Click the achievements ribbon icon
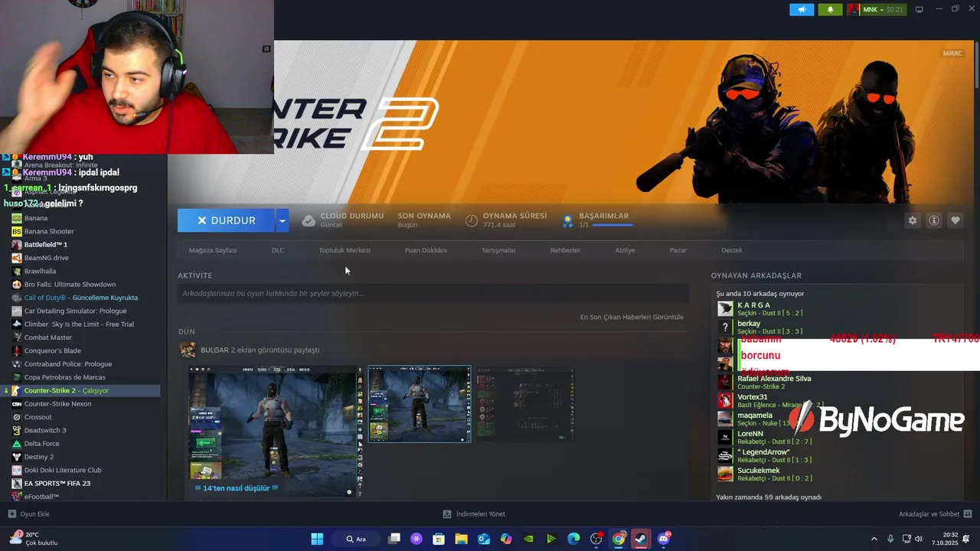Image resolution: width=980 pixels, height=551 pixels. click(x=568, y=220)
